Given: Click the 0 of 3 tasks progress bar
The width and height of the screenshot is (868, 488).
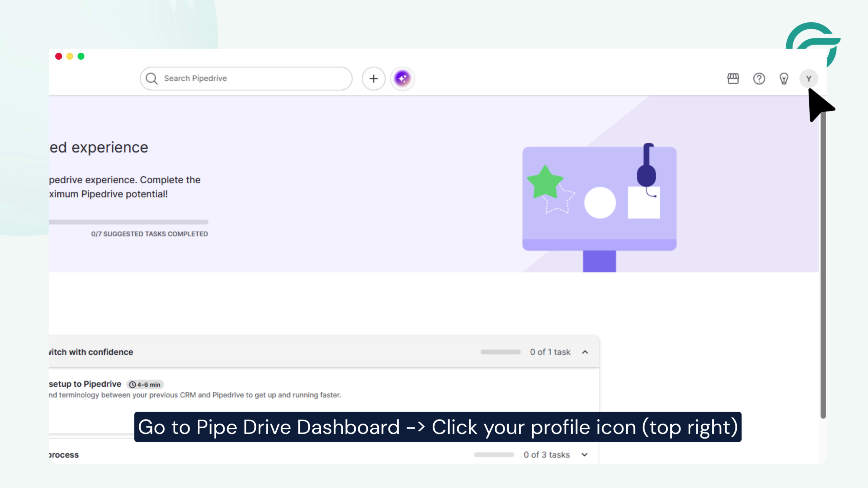Looking at the screenshot, I should (494, 455).
